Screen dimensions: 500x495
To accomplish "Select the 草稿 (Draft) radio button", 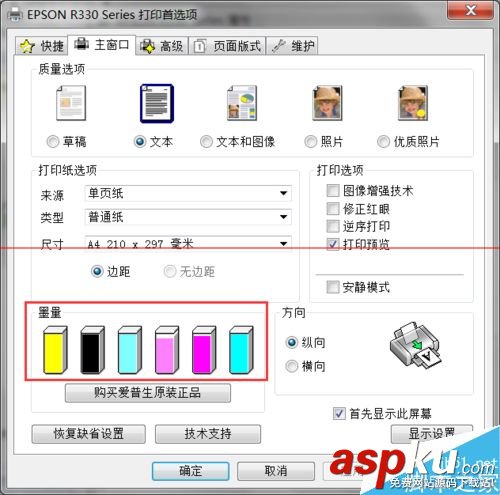I will tap(53, 142).
